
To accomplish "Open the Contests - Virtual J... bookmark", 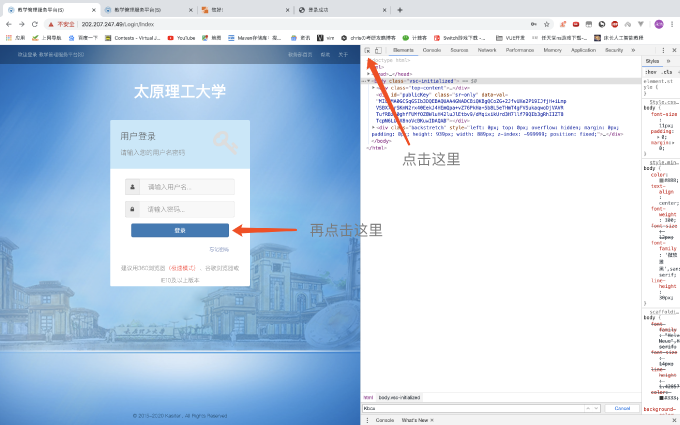I will [133, 38].
